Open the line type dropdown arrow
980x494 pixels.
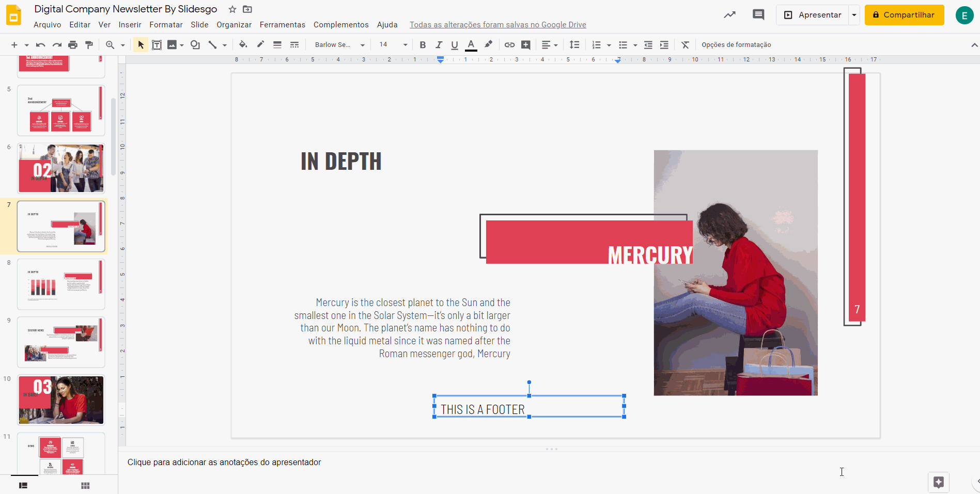coord(225,45)
